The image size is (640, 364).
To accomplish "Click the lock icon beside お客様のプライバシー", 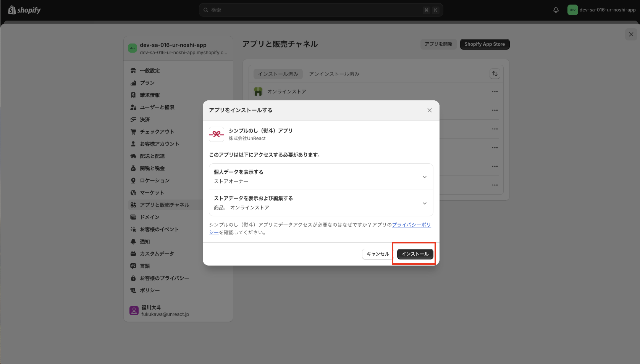I will pos(133,278).
